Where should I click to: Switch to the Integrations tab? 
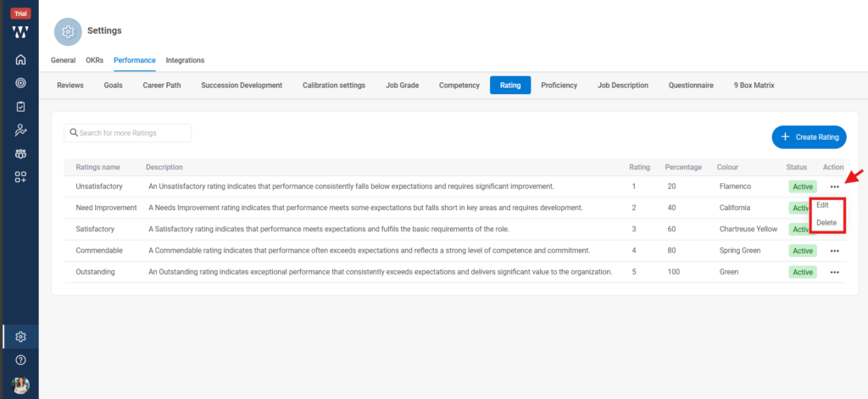point(185,60)
